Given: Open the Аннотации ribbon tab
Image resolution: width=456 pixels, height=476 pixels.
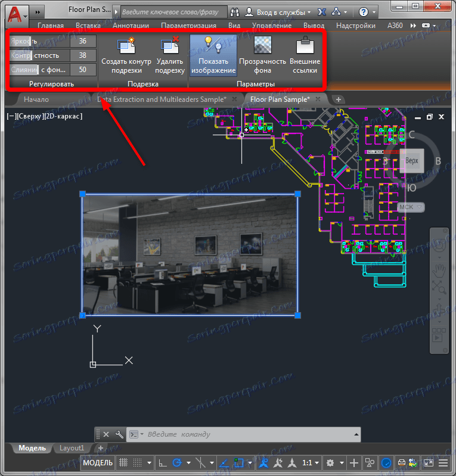Looking at the screenshot, I should click(131, 26).
